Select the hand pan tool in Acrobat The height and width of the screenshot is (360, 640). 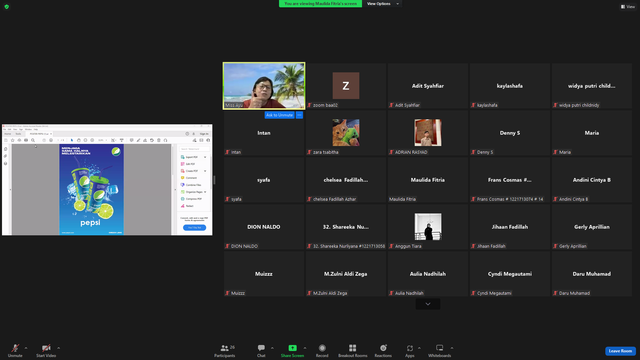coord(79,140)
